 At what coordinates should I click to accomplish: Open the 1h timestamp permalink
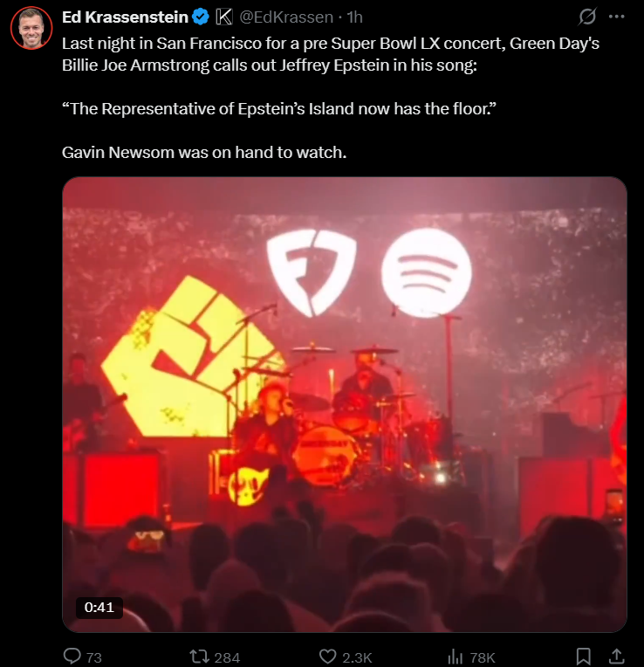pyautogui.click(x=354, y=17)
